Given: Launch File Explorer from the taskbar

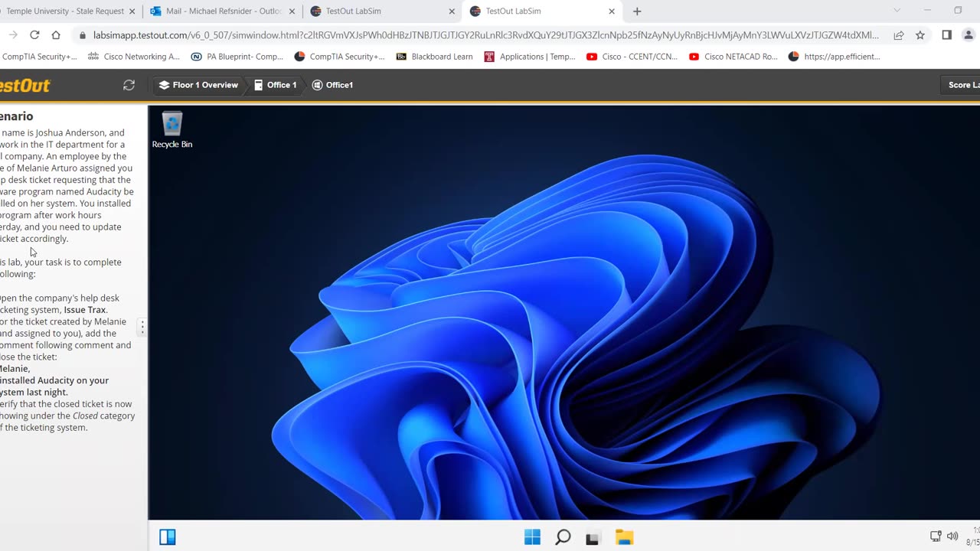Looking at the screenshot, I should [x=624, y=537].
